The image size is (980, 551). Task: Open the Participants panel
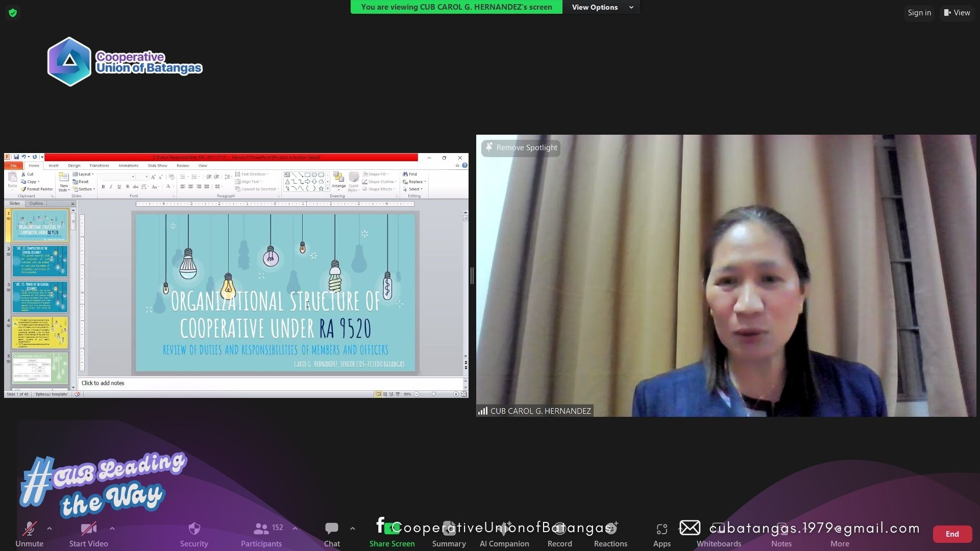pyautogui.click(x=261, y=534)
